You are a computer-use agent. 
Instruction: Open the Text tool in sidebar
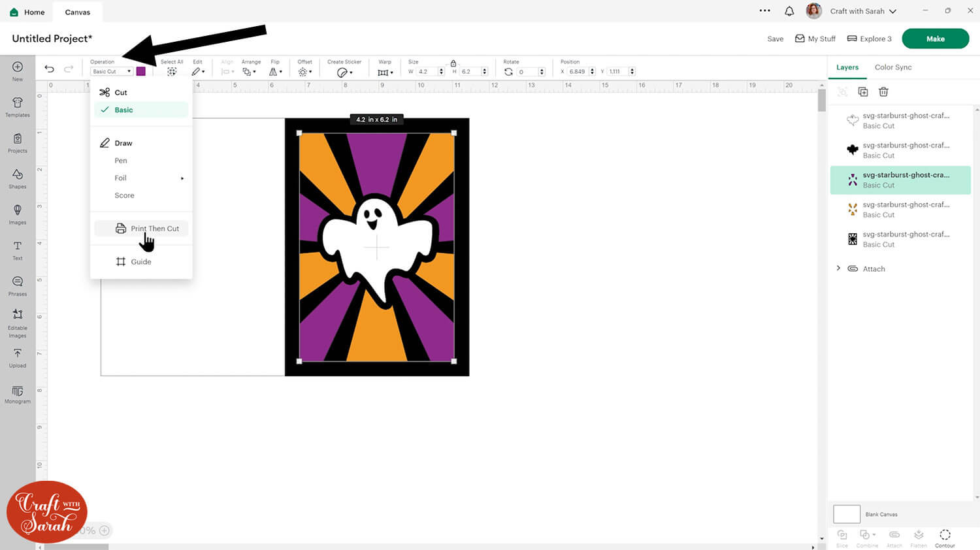click(x=18, y=250)
